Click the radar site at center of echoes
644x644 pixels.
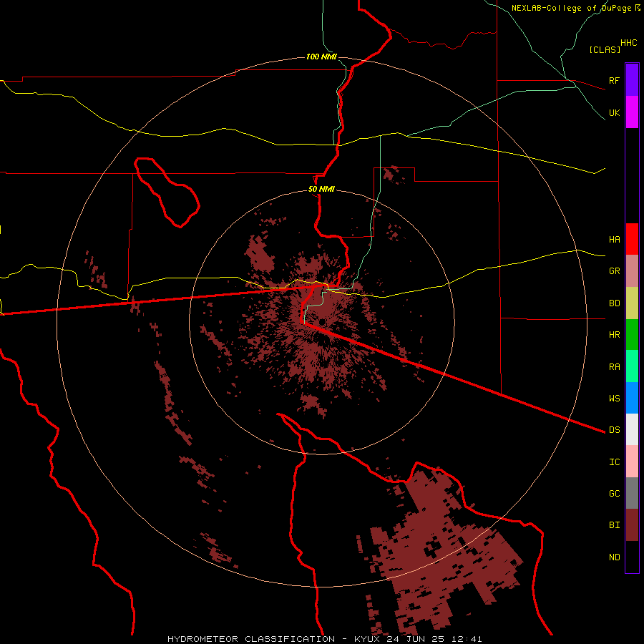[322, 321]
